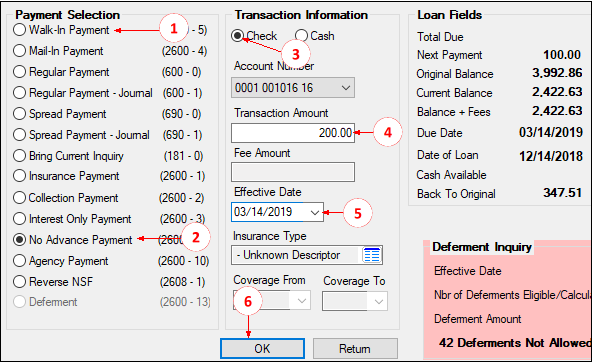Choose the Interest Only Payment option

pyautogui.click(x=19, y=219)
